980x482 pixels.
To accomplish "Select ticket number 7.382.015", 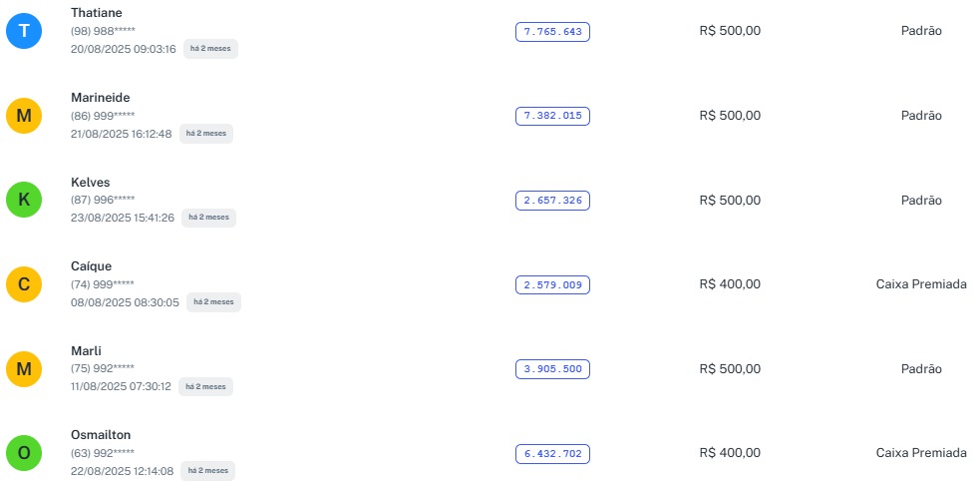I will [552, 116].
